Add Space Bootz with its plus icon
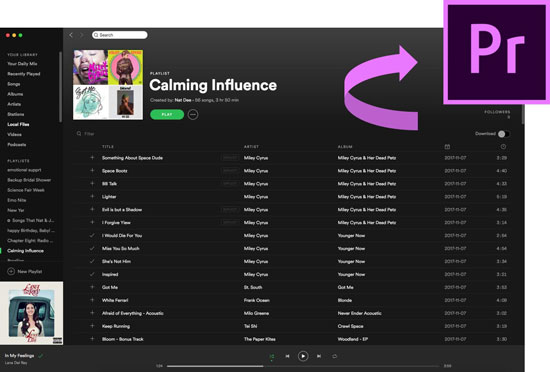The width and height of the screenshot is (550, 372). (x=92, y=171)
